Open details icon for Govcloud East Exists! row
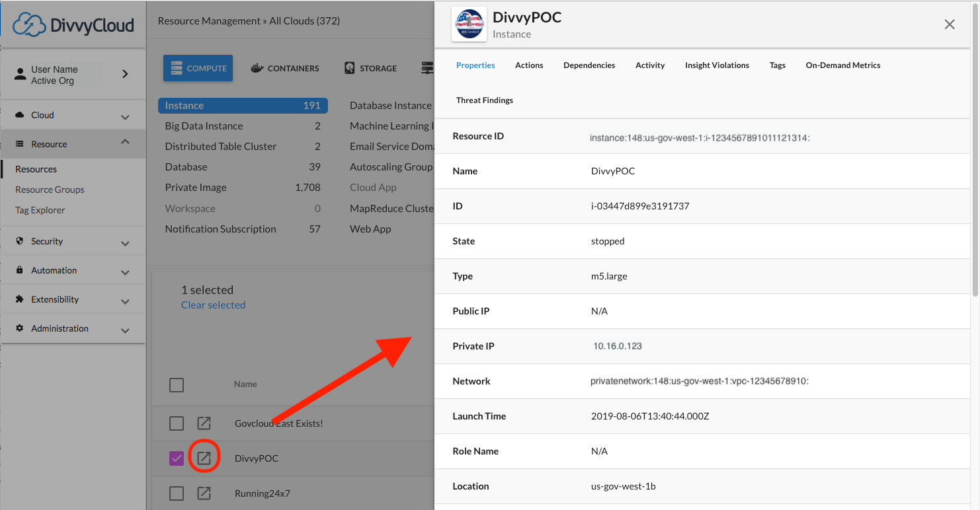 204,423
